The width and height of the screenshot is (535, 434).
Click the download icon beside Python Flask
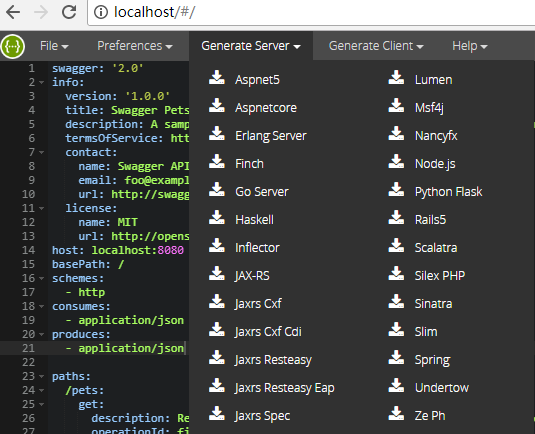point(396,189)
